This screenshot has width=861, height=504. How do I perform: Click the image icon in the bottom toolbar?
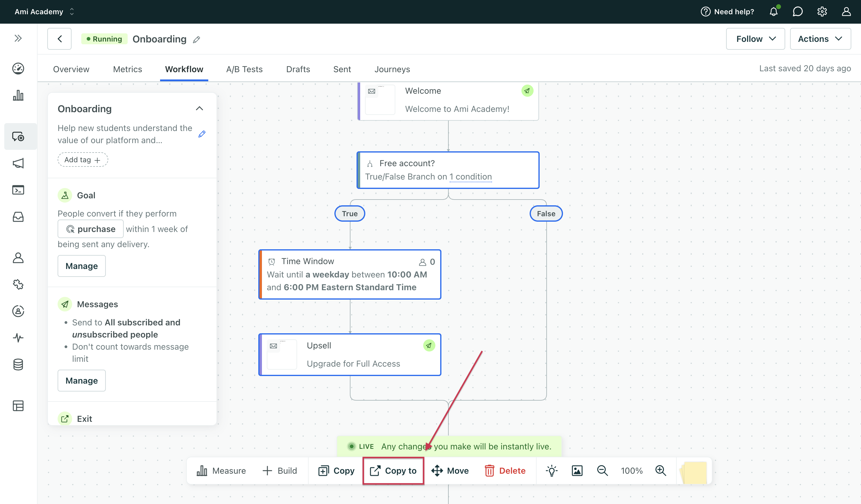tap(577, 471)
